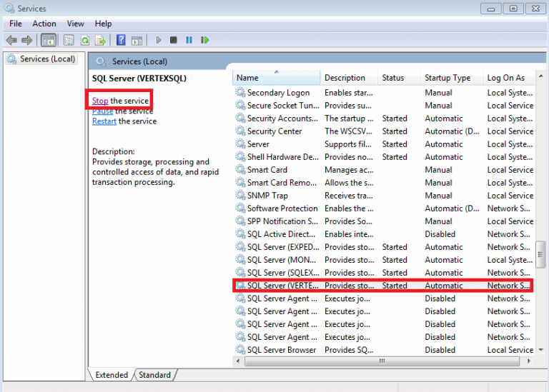The height and width of the screenshot is (392, 549).
Task: Open the View menu
Action: [75, 24]
